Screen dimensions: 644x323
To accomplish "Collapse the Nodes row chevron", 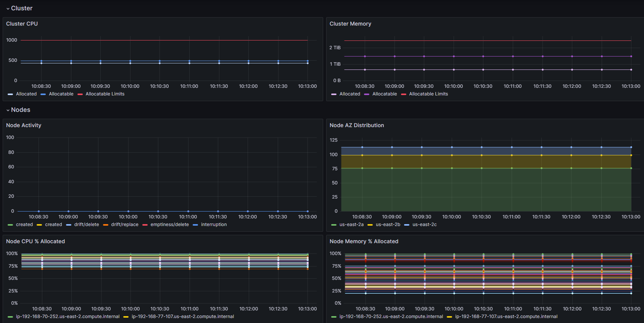I will click(8, 110).
